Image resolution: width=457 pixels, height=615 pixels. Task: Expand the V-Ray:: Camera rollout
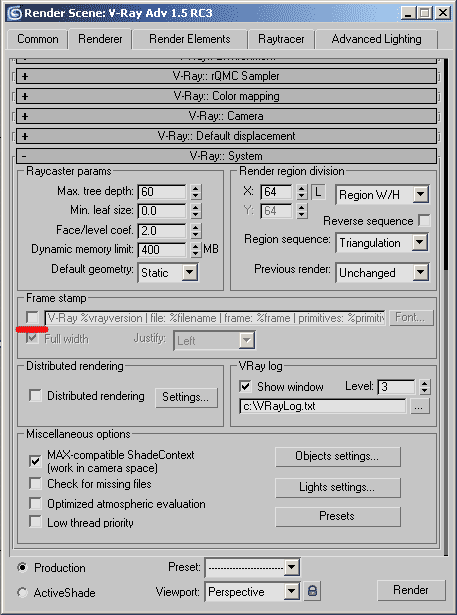coord(226,116)
